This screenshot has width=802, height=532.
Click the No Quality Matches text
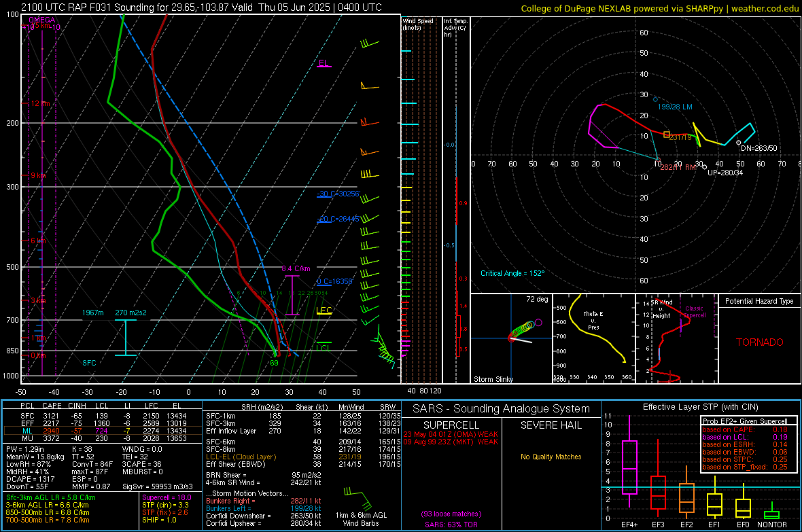(551, 457)
